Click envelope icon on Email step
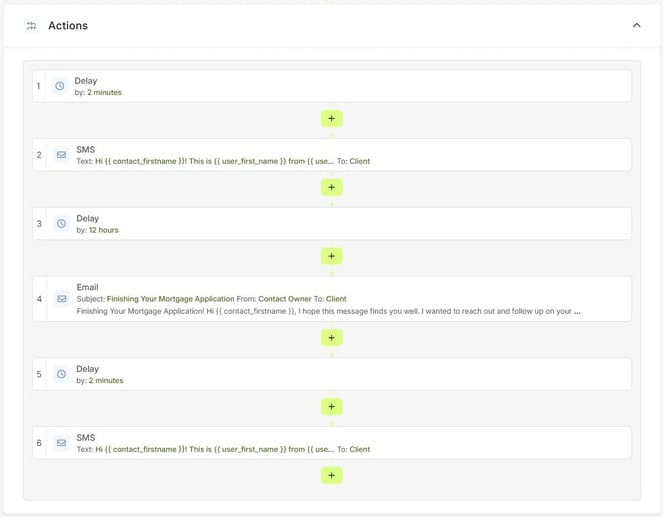Viewport: 663px width, 517px height. (x=60, y=299)
